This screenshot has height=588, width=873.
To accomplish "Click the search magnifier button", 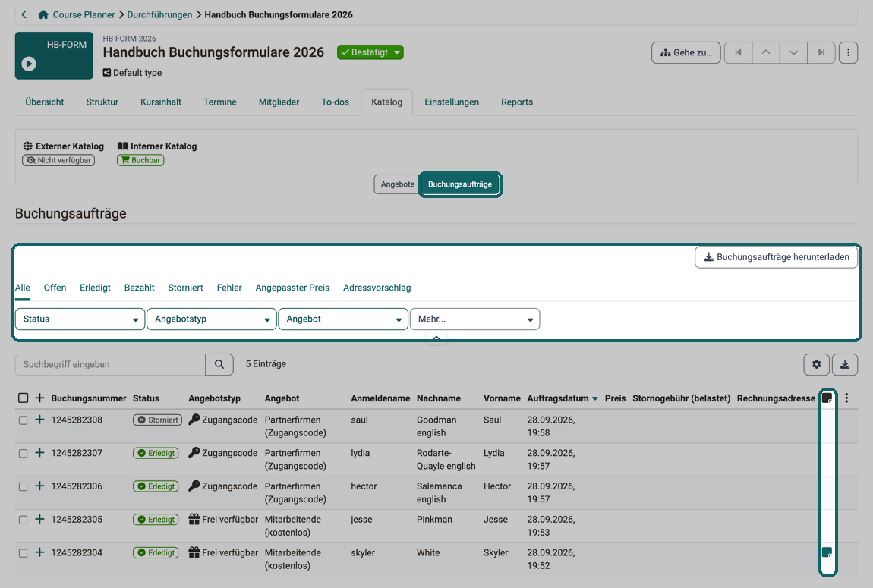I will [x=219, y=364].
